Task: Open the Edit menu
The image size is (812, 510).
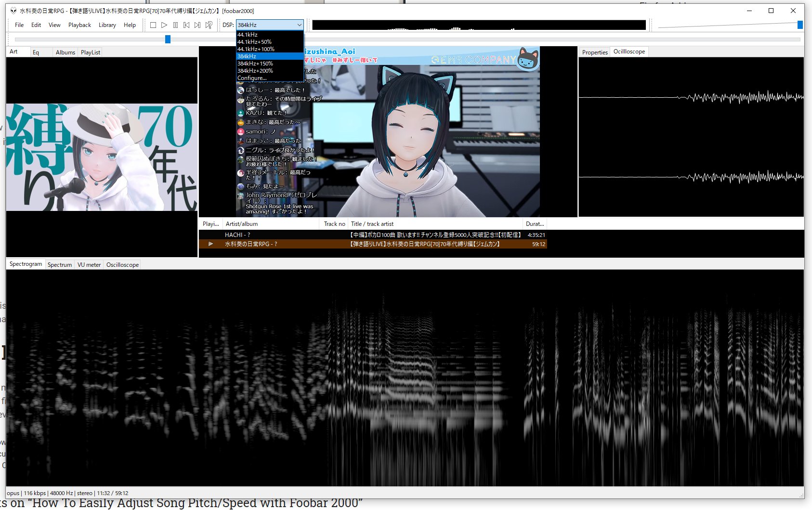Action: pyautogui.click(x=36, y=25)
